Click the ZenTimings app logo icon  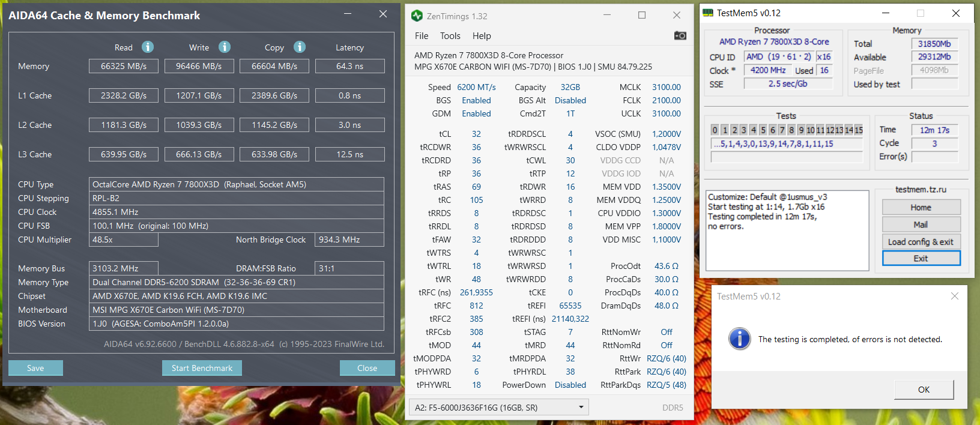pyautogui.click(x=417, y=16)
